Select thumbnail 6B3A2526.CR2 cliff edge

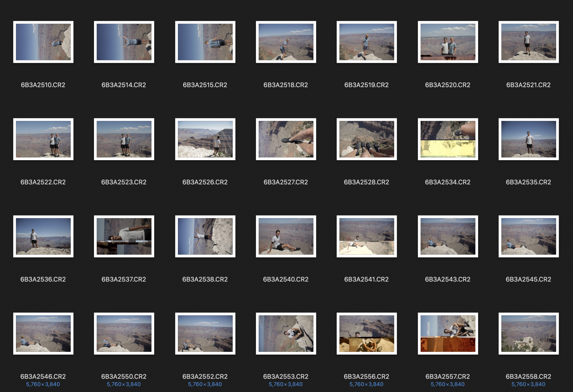[205, 139]
